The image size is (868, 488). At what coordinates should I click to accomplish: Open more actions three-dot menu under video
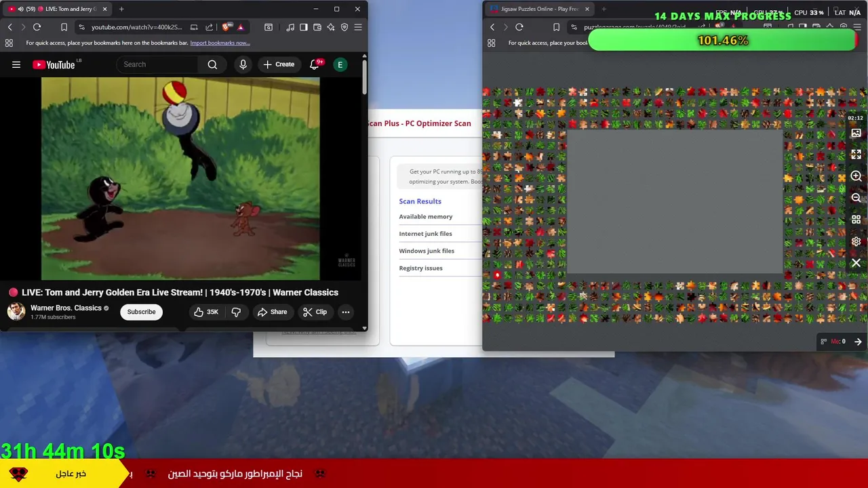click(x=346, y=312)
